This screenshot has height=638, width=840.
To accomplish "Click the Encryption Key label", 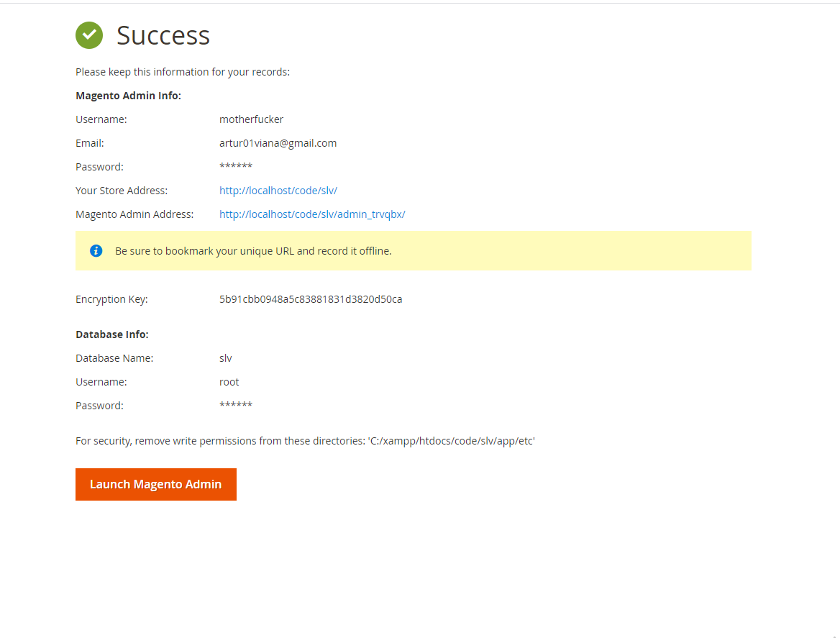I will click(111, 299).
